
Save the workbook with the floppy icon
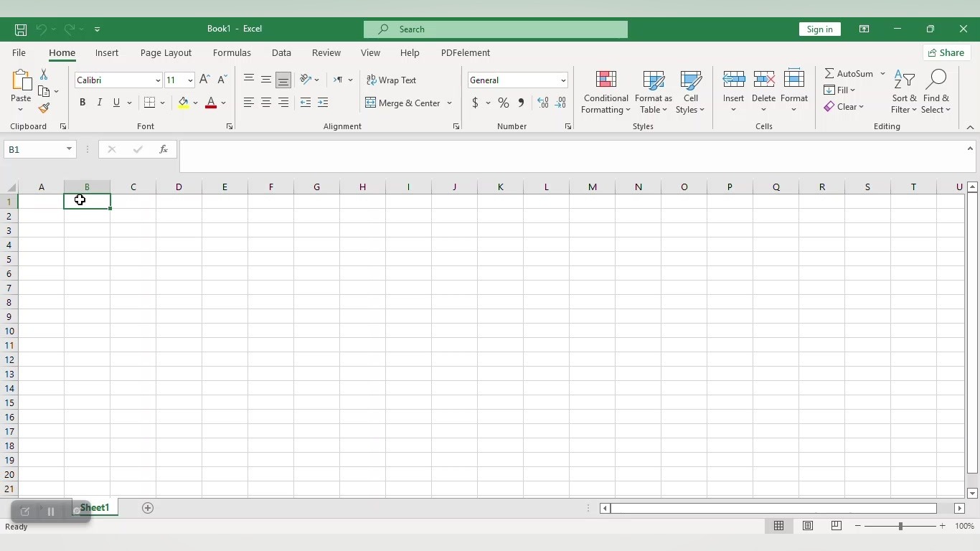(21, 29)
